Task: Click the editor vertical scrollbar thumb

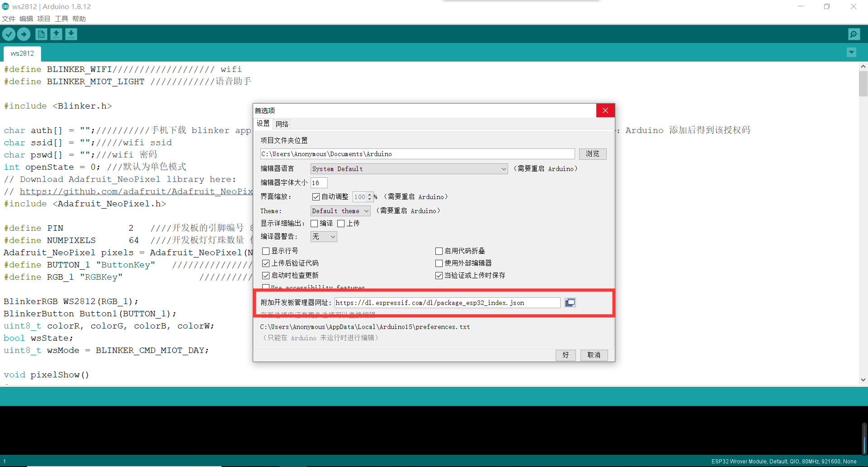Action: [x=863, y=84]
